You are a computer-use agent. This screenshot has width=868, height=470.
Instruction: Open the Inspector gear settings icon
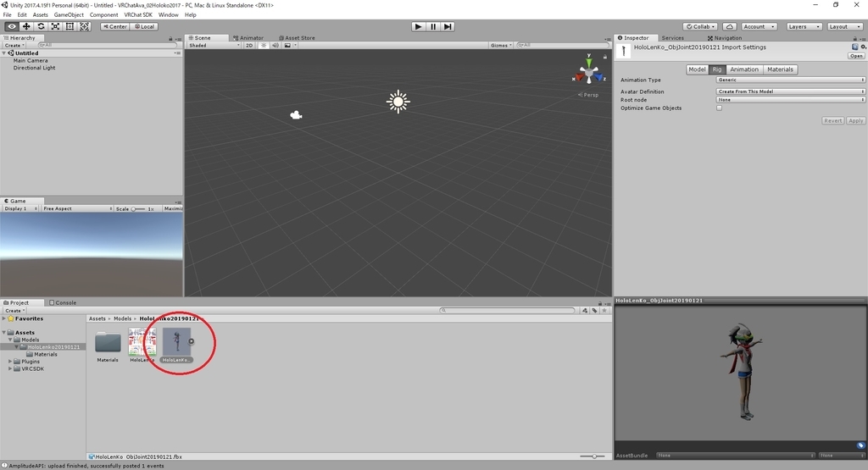click(x=864, y=47)
